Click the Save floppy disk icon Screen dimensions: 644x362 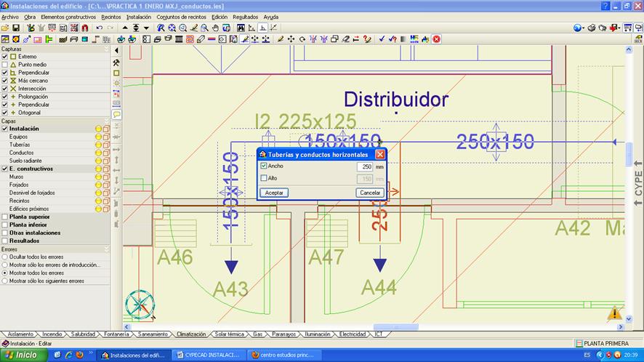click(x=15, y=28)
